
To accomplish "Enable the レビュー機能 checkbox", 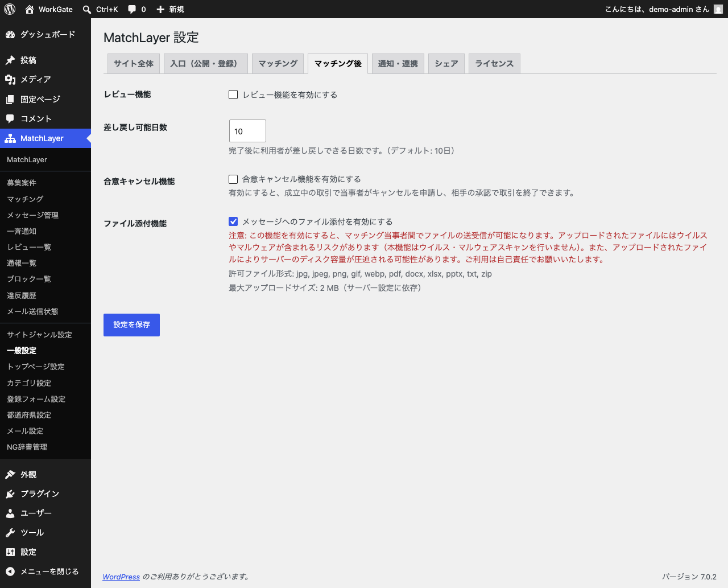I will tap(233, 94).
